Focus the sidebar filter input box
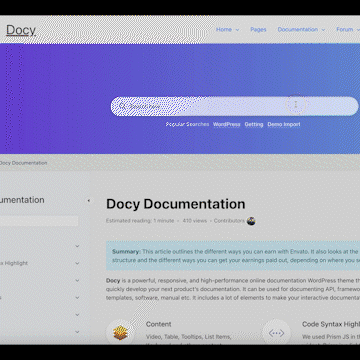 point(39,221)
